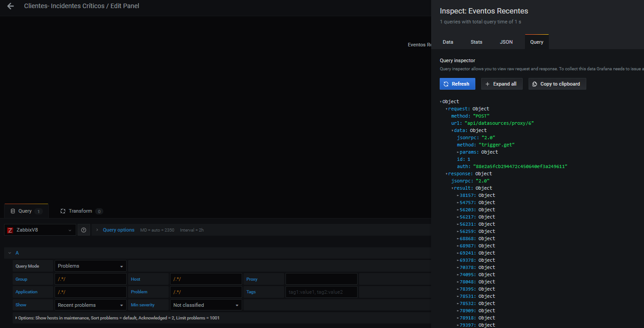Click the Group filter input field
Viewport: 644px width, 328px height.
[x=91, y=279]
